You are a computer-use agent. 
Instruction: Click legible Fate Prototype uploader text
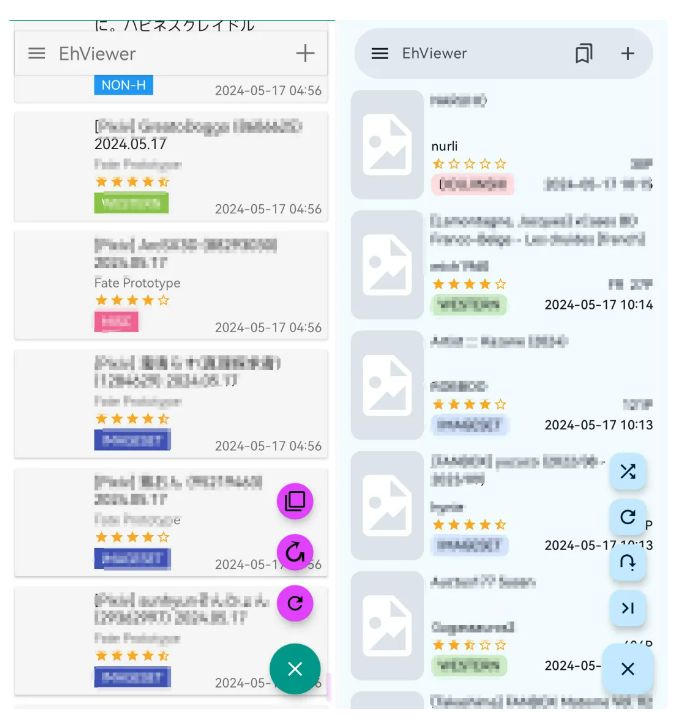tap(137, 283)
